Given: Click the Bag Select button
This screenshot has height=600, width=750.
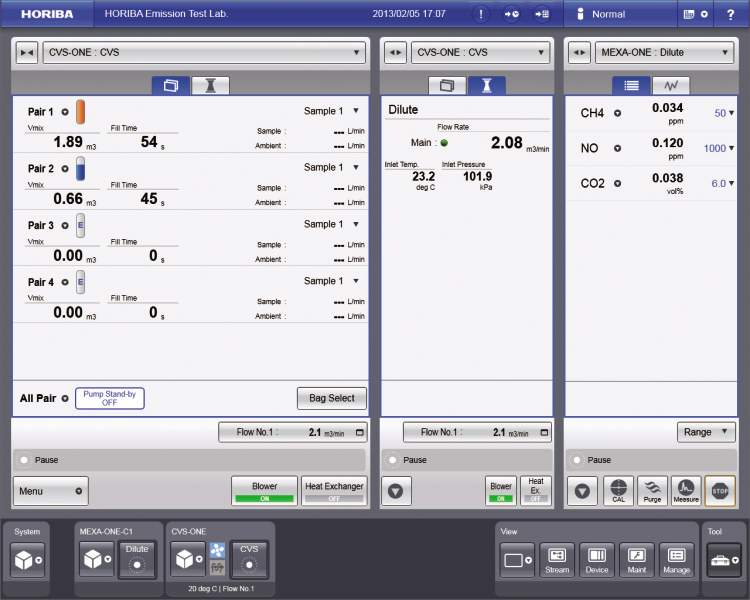Looking at the screenshot, I should [x=331, y=398].
